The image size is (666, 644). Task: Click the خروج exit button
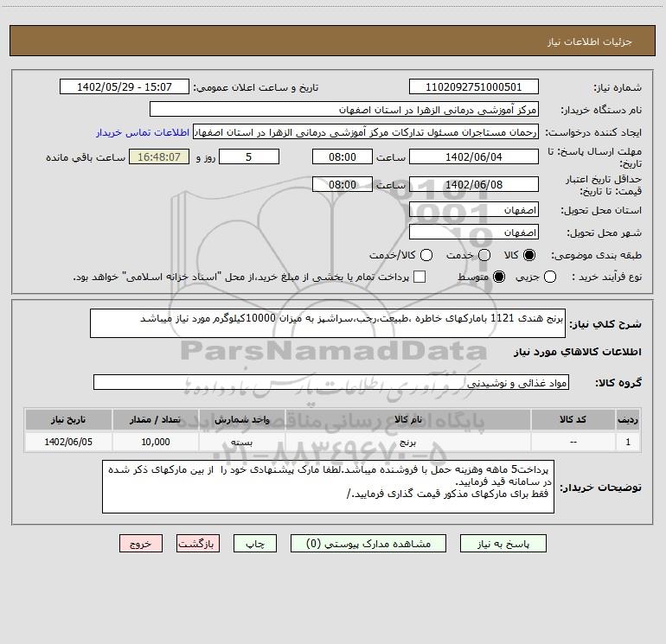(141, 544)
